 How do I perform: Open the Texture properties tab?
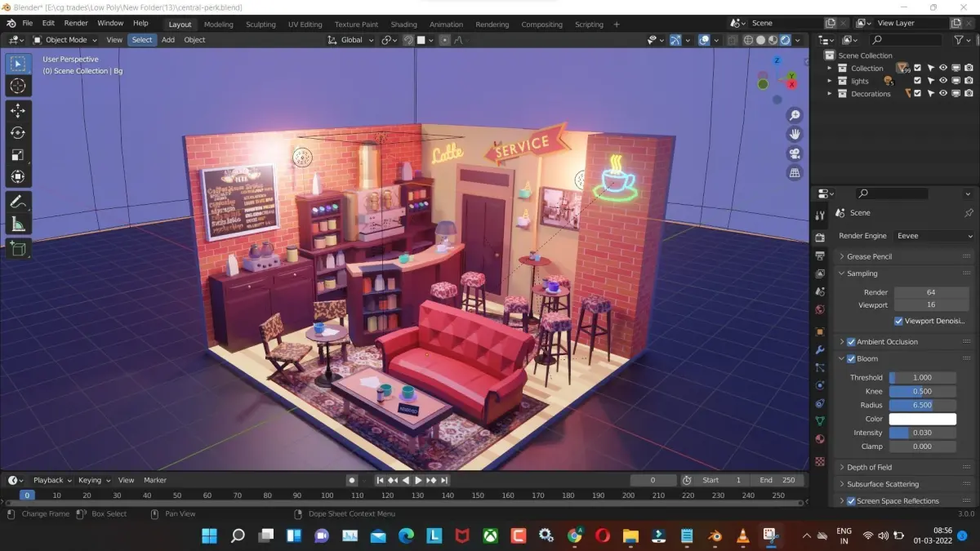tap(820, 461)
